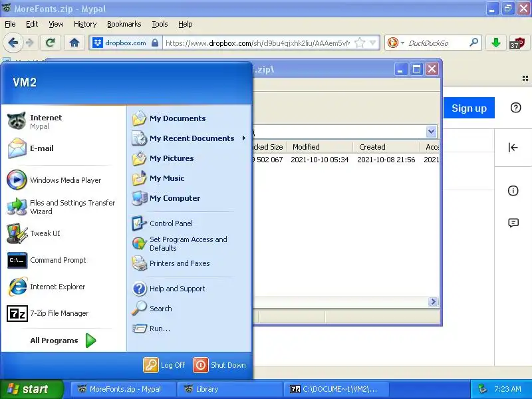Click the Log Off button
This screenshot has width=532, height=399.
point(164,365)
